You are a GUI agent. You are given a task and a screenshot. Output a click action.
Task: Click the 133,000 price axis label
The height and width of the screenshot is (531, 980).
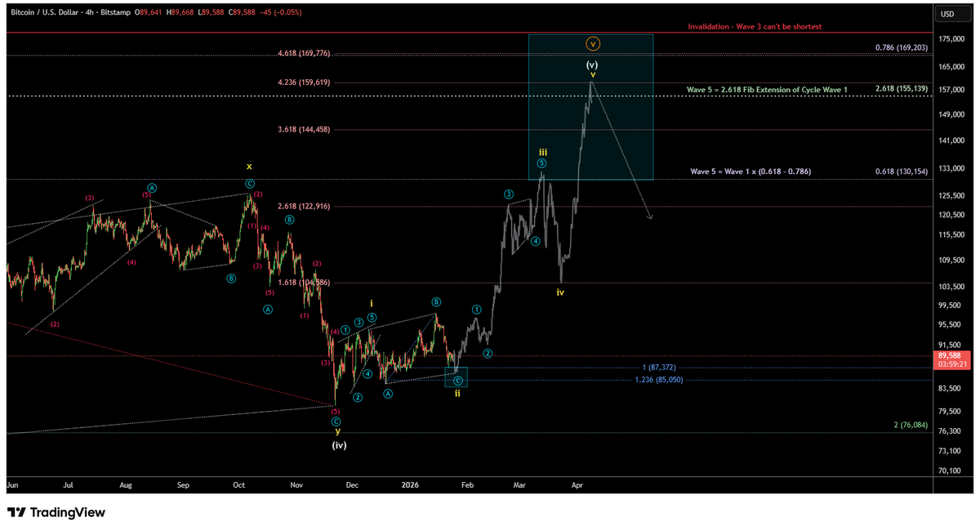coord(952,167)
